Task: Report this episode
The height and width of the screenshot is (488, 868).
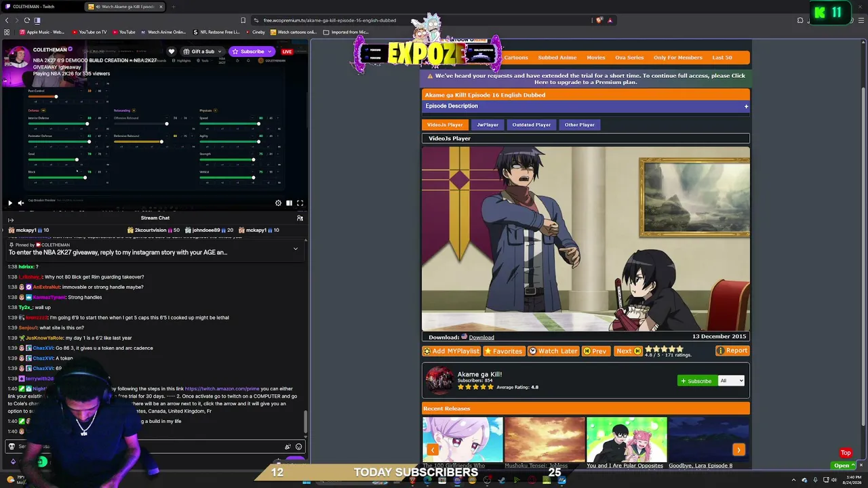Action: 732,351
